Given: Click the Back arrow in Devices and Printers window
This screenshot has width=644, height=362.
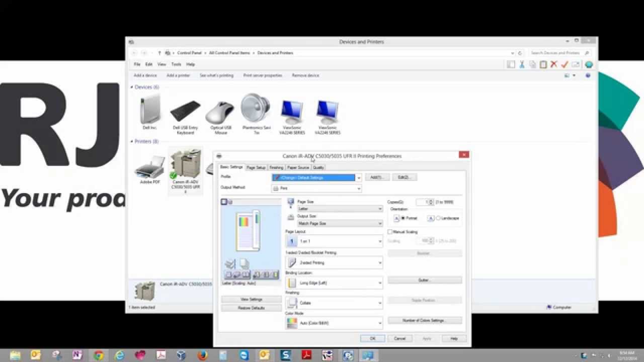Looking at the screenshot, I should [x=134, y=53].
